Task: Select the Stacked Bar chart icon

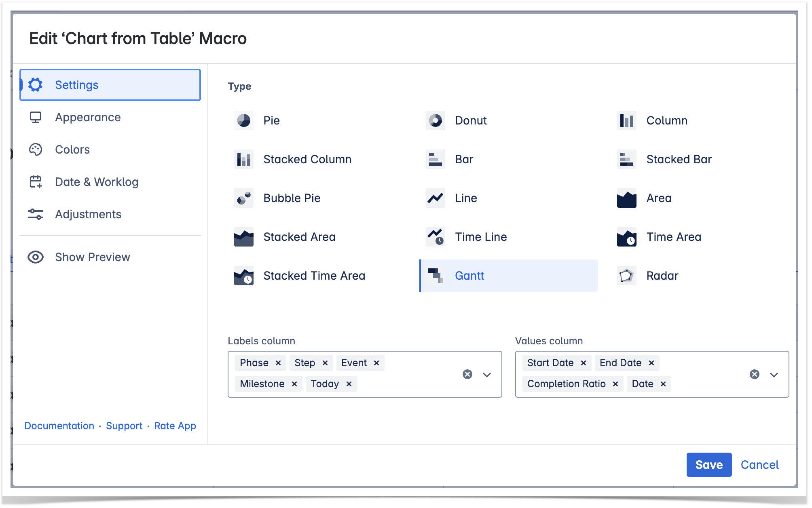Action: 626,159
